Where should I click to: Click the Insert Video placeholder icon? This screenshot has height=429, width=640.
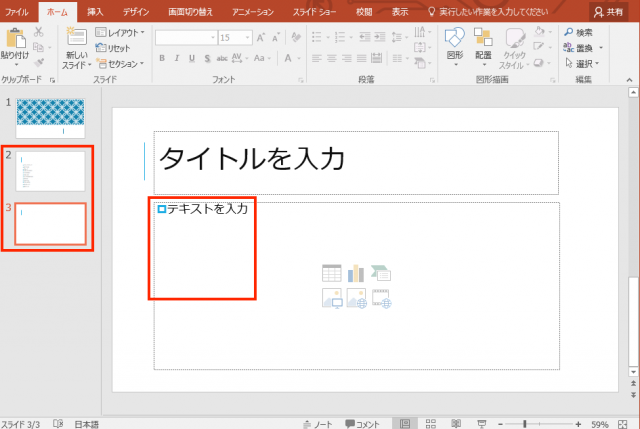click(x=380, y=297)
